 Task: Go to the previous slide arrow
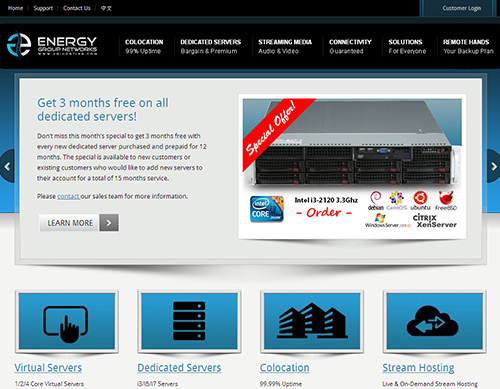tap(7, 166)
